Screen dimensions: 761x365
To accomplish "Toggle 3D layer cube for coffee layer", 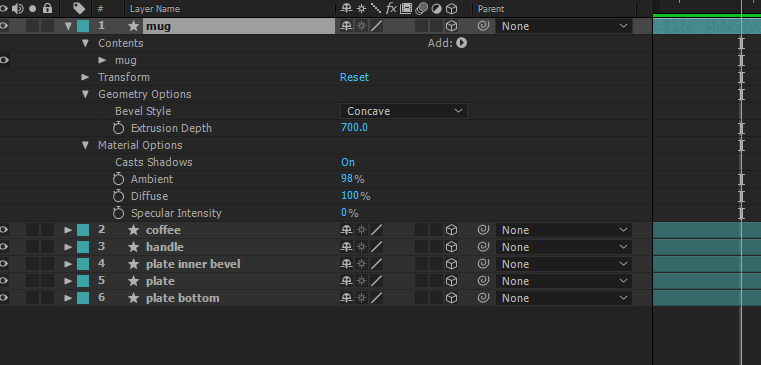I will pyautogui.click(x=451, y=230).
